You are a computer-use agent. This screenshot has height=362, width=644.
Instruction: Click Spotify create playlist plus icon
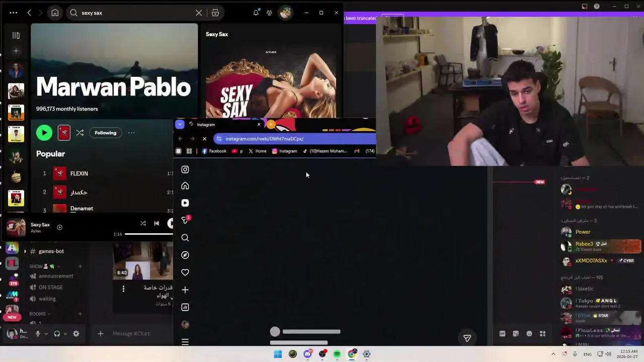tap(16, 51)
